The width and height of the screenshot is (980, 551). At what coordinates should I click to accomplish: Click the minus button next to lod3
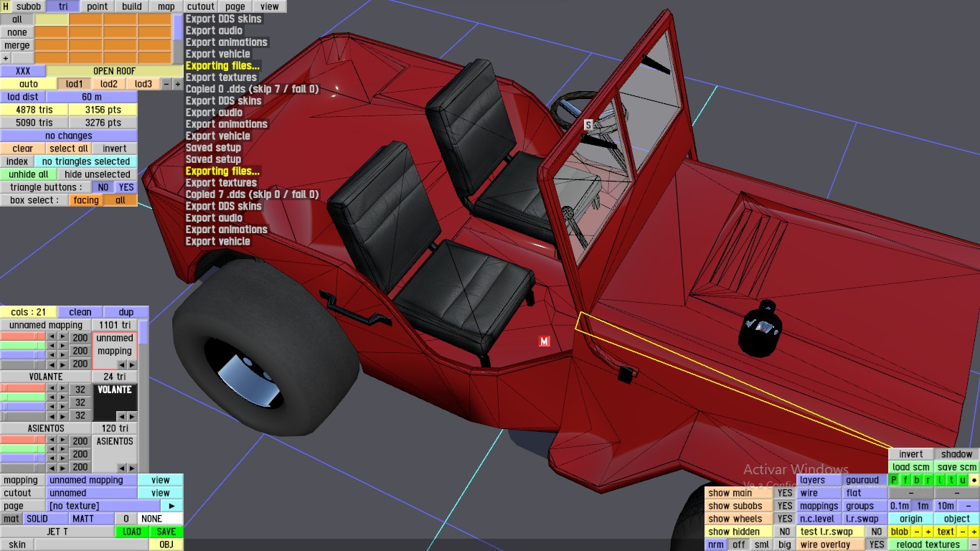tap(166, 84)
